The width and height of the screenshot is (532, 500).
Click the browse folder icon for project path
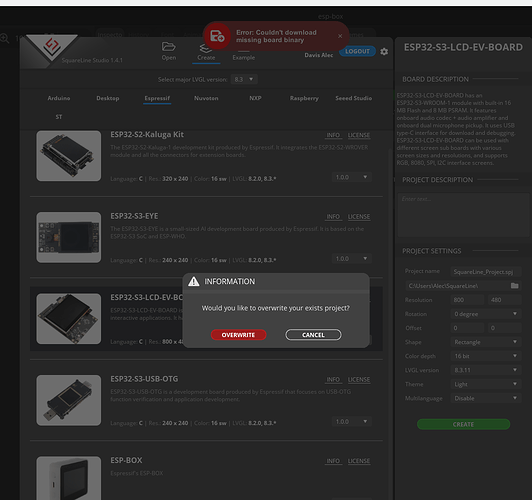(x=514, y=286)
